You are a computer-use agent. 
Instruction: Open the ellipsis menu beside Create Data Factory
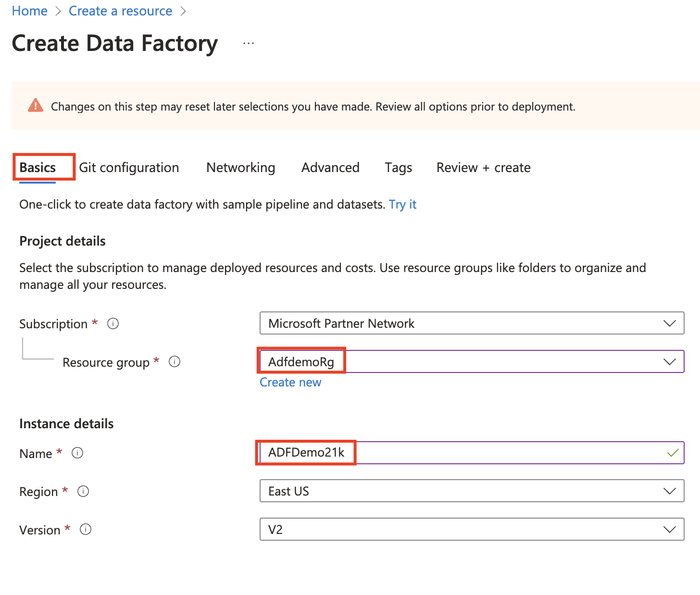coord(248,43)
